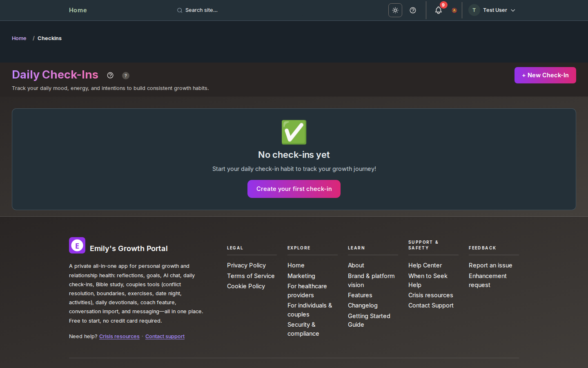Click the Home breadcrumb link
This screenshot has height=368, width=588.
pos(19,38)
